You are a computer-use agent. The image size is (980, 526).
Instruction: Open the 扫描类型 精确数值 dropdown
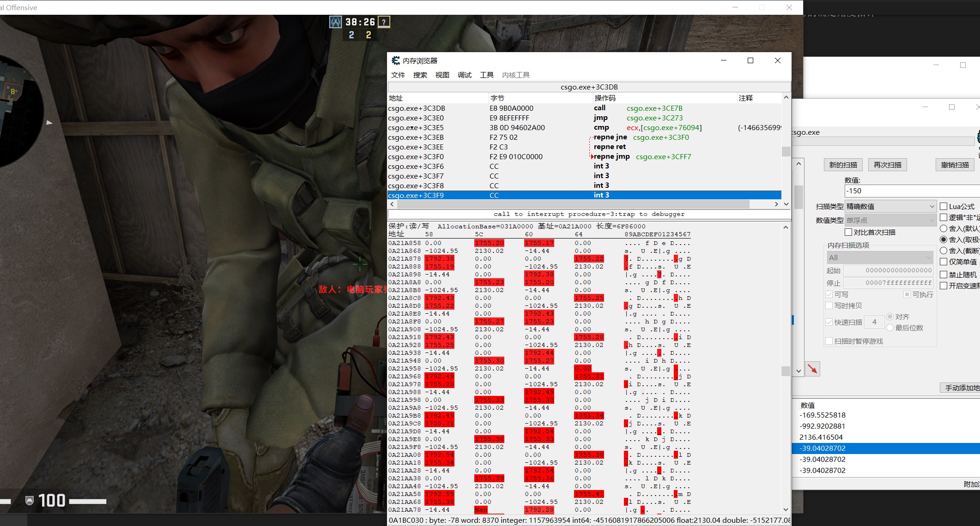[x=890, y=206]
